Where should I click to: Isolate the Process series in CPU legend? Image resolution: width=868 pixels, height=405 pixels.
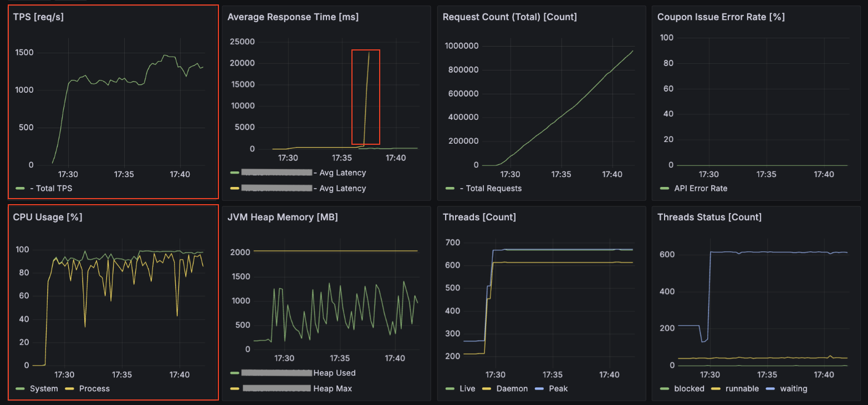point(94,388)
